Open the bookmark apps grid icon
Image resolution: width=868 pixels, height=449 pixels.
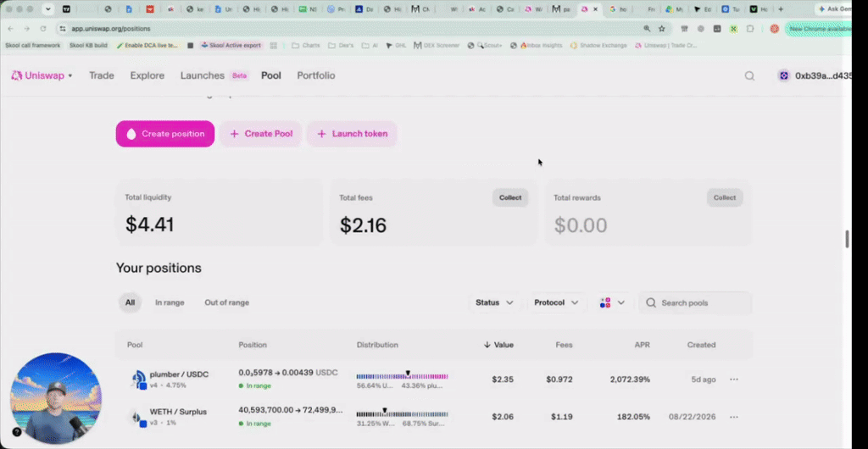click(x=274, y=46)
